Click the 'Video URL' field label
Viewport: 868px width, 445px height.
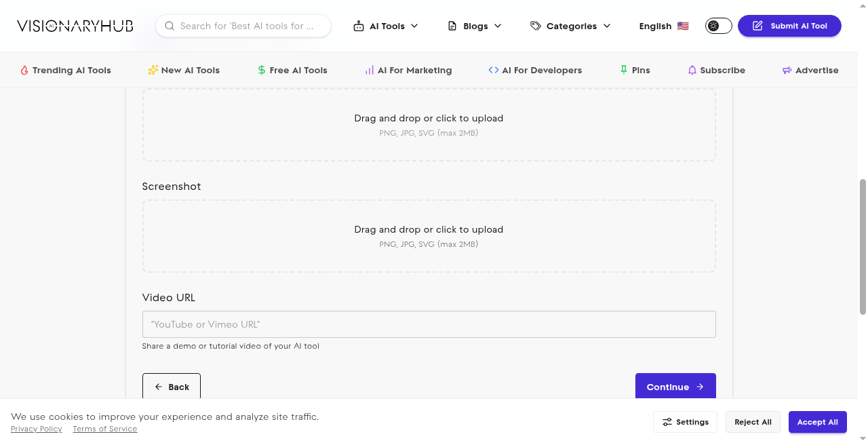coord(169,298)
